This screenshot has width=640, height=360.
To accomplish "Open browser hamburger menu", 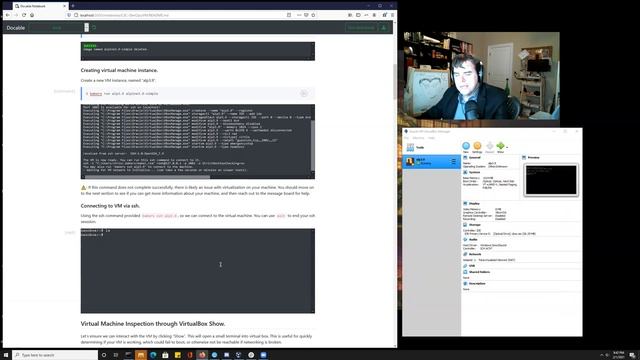I will click(392, 15).
